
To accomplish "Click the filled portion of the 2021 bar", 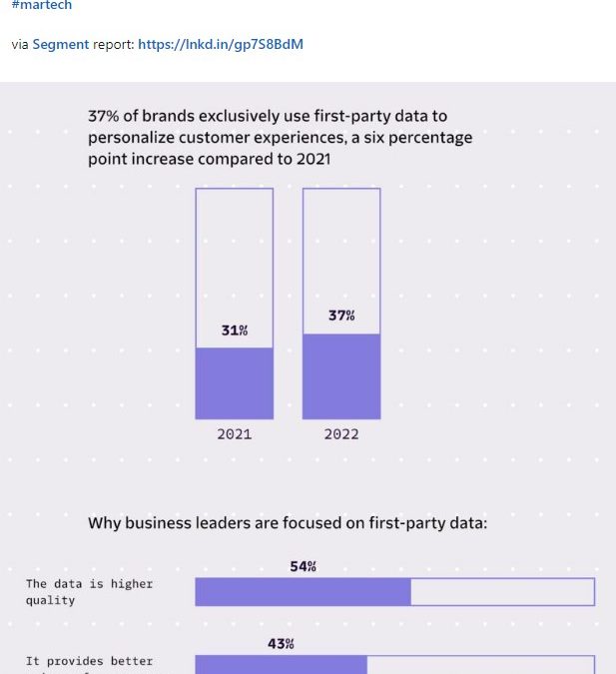I will tap(235, 383).
